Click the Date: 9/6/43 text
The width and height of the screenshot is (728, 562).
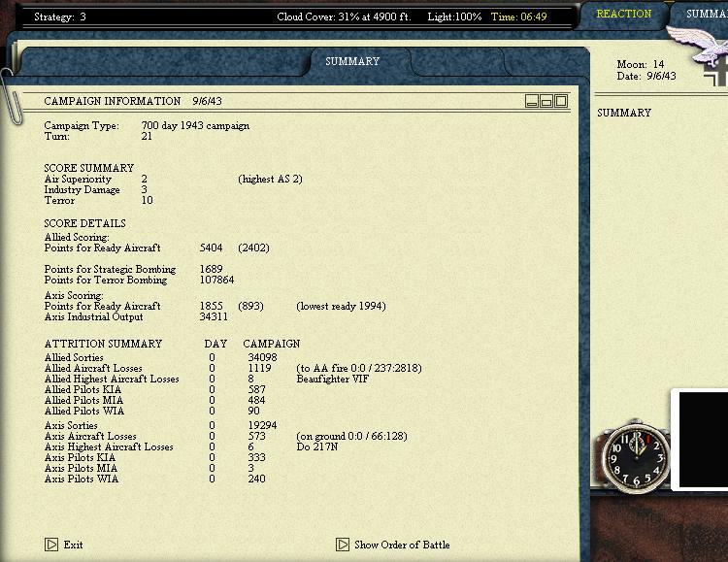646,76
